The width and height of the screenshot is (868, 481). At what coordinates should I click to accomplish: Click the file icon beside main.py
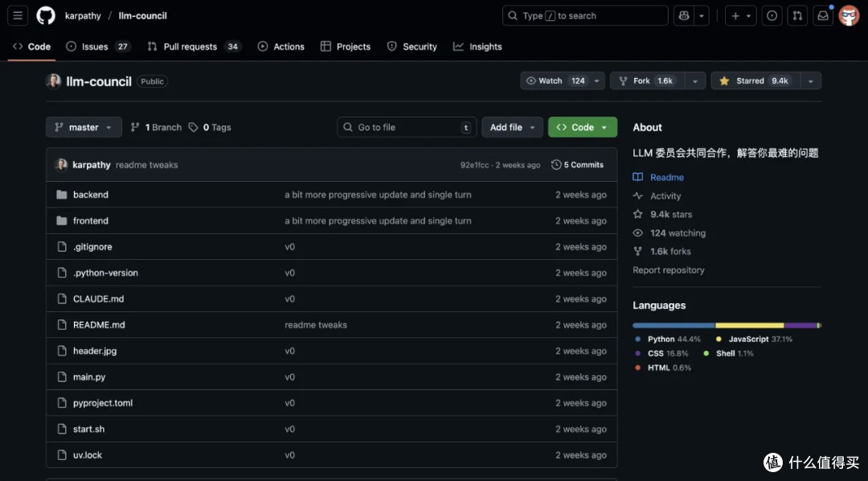click(x=62, y=376)
